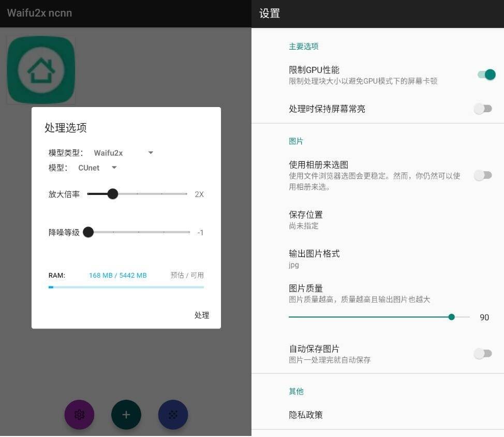Click the RAM usage progress bar
504x437 pixels.
(x=126, y=287)
